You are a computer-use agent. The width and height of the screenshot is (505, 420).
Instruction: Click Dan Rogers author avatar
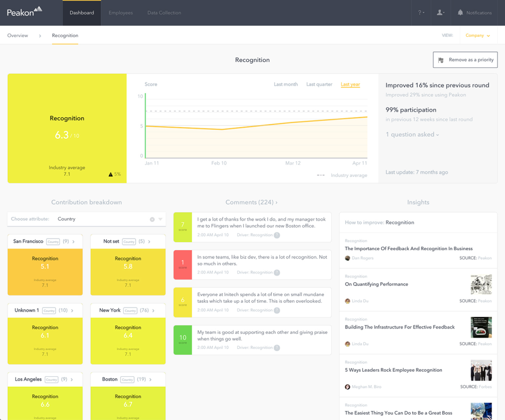click(x=347, y=258)
